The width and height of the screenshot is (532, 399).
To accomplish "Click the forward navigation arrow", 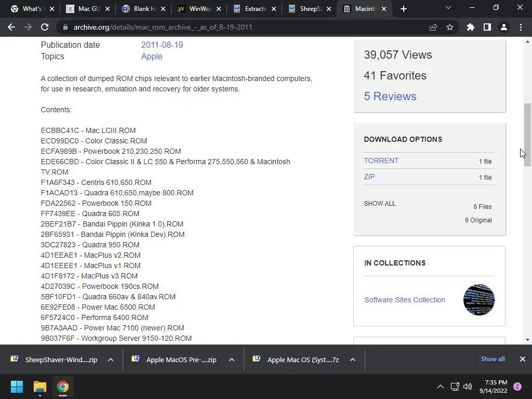I will tap(28, 27).
